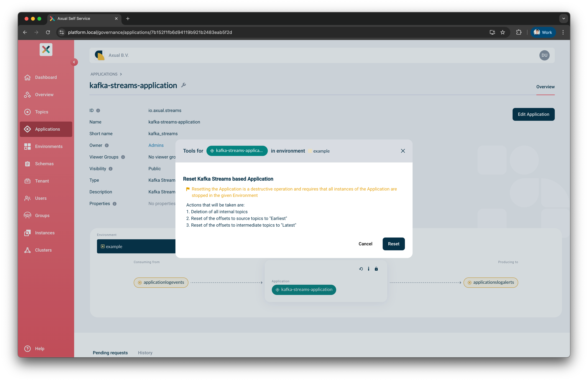Image resolution: width=588 pixels, height=381 pixels.
Task: Open credentials with the lock icon on the card
Action: point(376,269)
